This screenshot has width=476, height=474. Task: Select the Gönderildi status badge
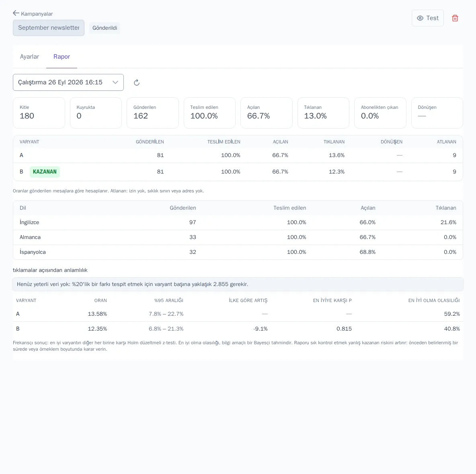[x=105, y=28]
